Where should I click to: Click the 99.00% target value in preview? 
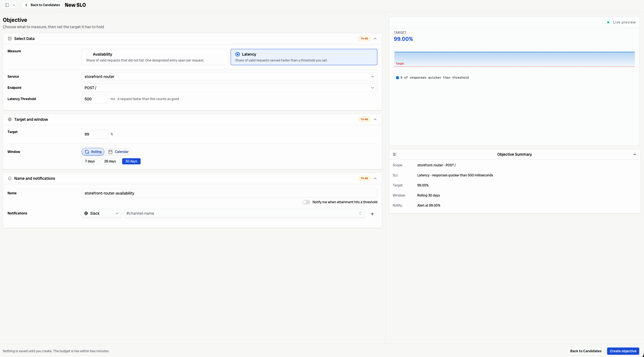[x=403, y=39]
